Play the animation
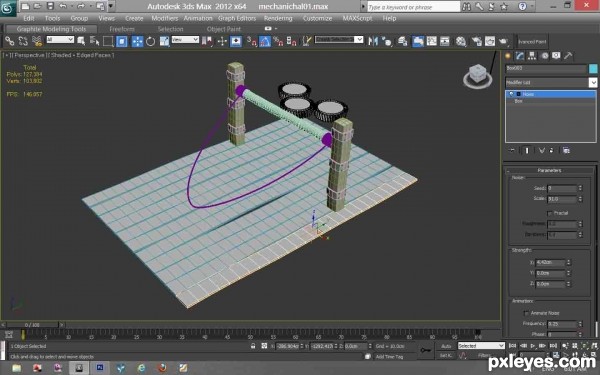Screen dimensions: 600x375 [x=533, y=346]
